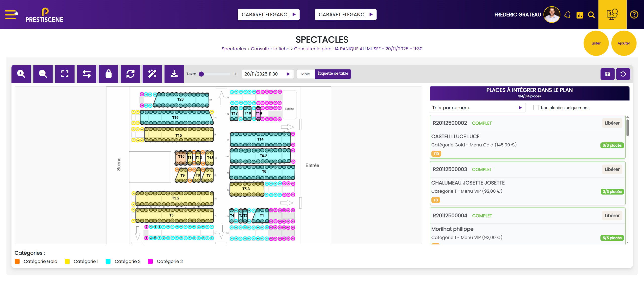Screen dimensions: 644x290
Task: Activate the fullscreen expand icon
Action: click(65, 74)
